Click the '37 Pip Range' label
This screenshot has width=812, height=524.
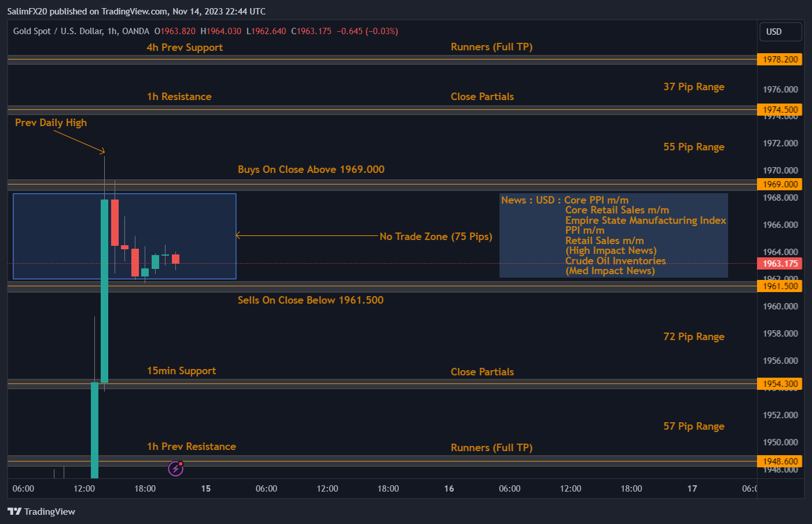(x=694, y=87)
